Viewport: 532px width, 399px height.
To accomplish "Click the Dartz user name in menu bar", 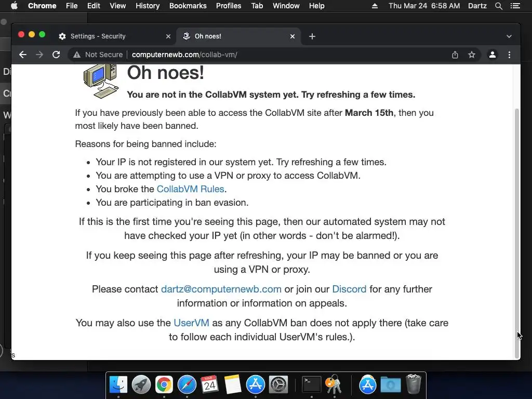I will click(x=477, y=6).
